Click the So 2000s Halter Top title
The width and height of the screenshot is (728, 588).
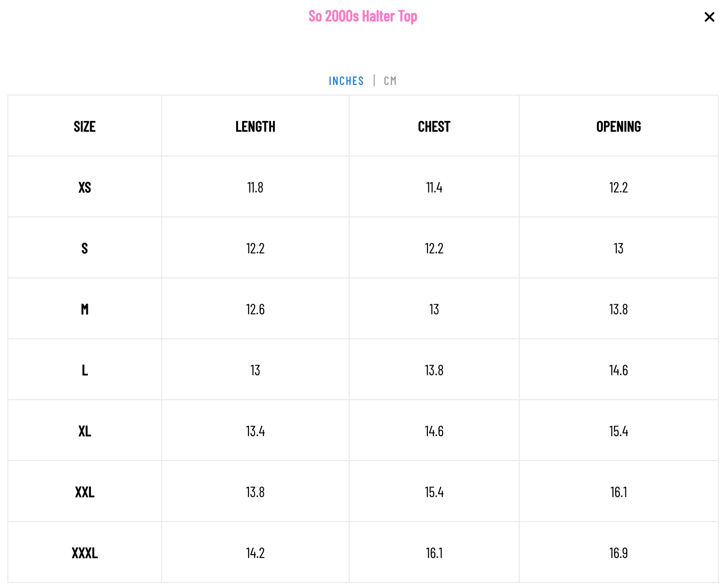coord(363,16)
